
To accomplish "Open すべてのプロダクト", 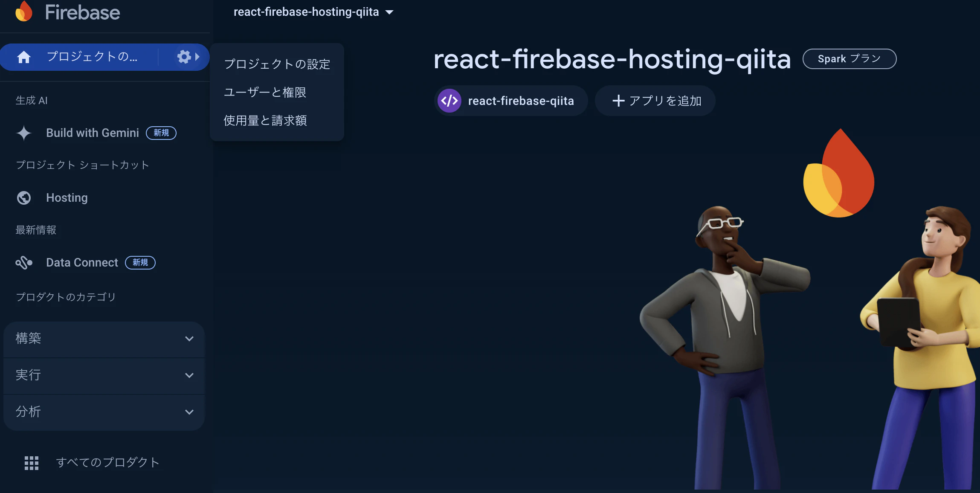I will pos(108,463).
